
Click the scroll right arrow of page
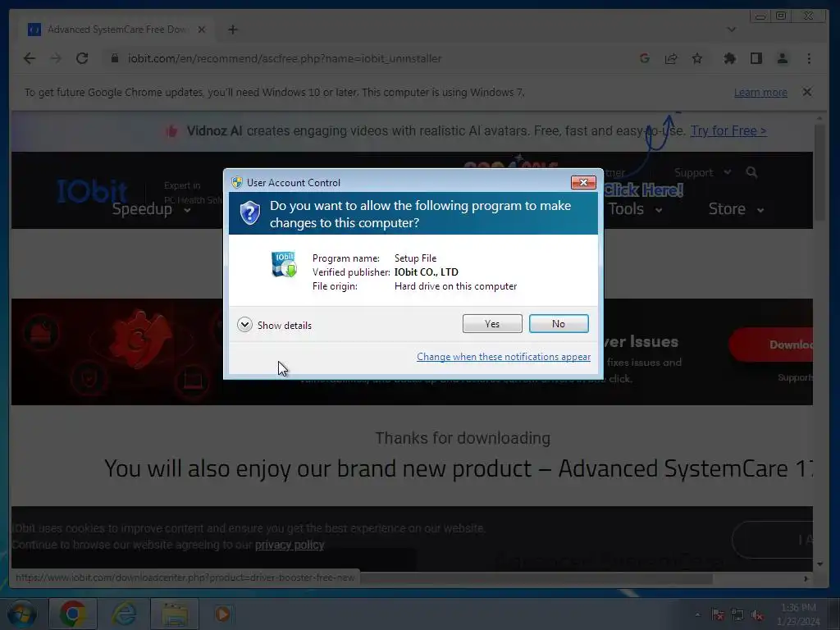coord(806,578)
